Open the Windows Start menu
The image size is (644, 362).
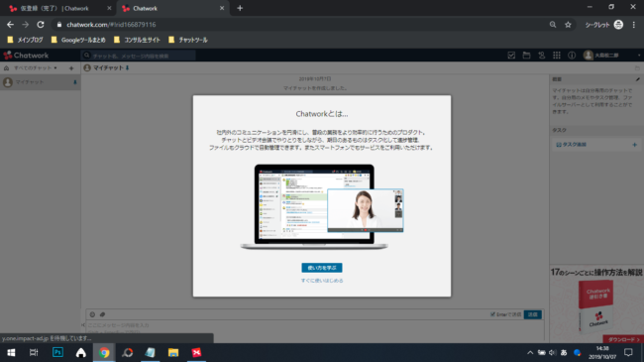11,352
